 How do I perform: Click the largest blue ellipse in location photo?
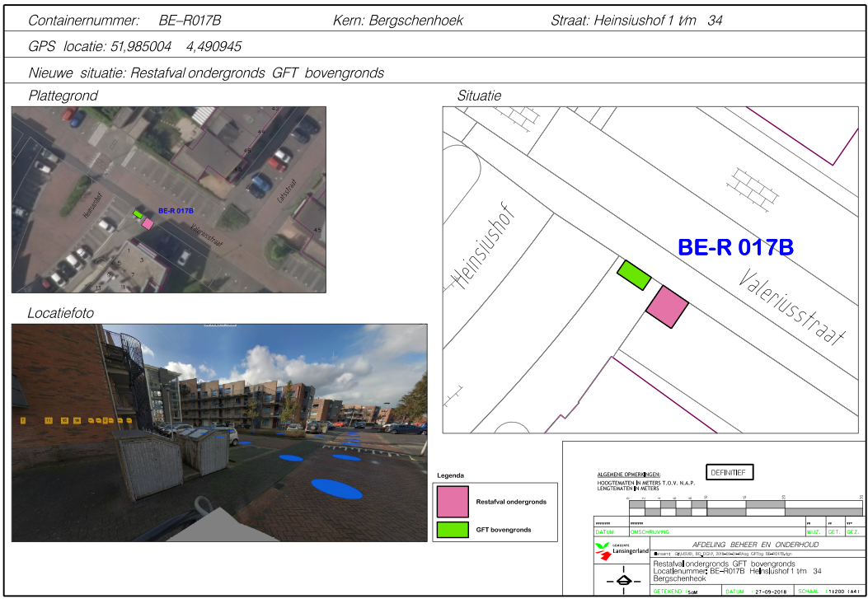[336, 489]
